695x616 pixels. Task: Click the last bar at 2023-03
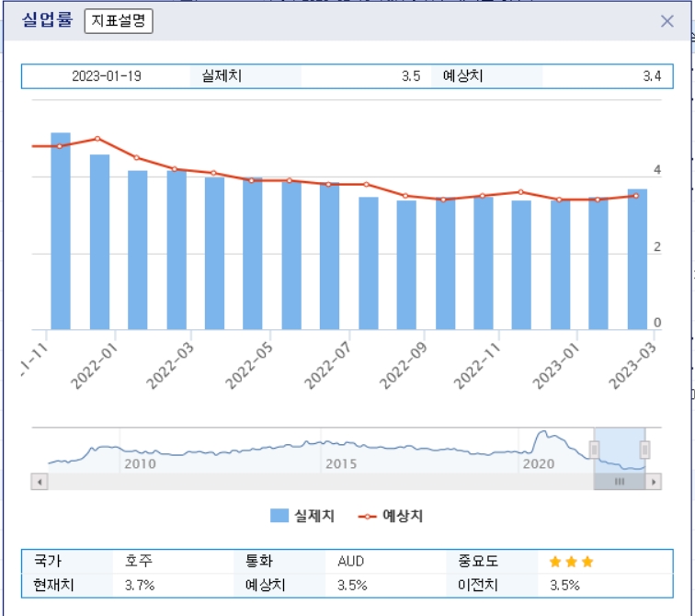(x=637, y=259)
